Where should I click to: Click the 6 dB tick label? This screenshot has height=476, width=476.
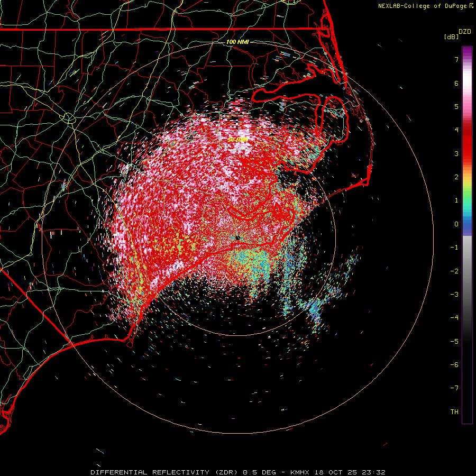pos(456,83)
